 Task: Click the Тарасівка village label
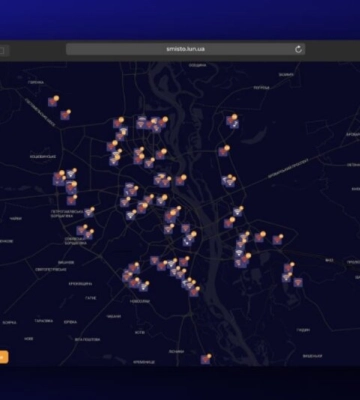(44, 321)
